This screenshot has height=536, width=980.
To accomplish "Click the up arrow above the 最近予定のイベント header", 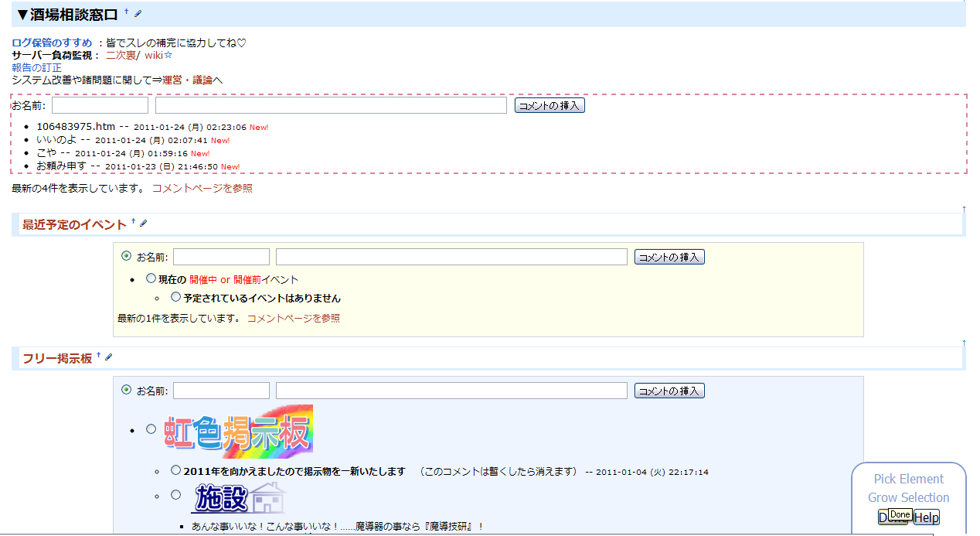I will coord(964,209).
